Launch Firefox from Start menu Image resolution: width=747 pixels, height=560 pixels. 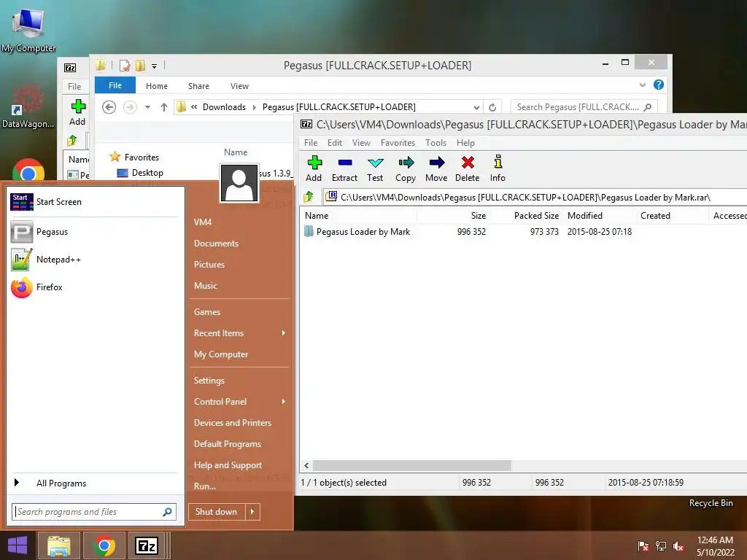(94, 287)
